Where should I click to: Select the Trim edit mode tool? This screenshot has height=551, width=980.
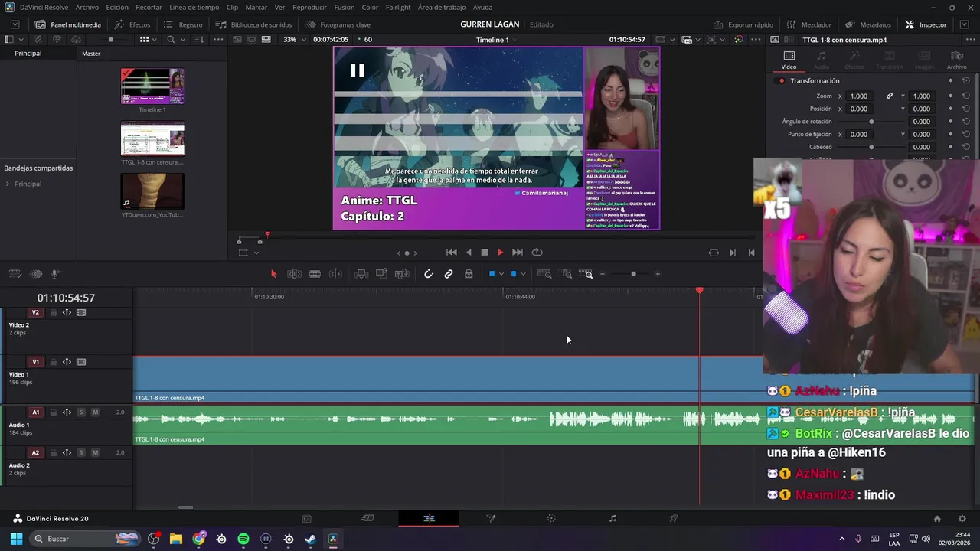point(293,274)
